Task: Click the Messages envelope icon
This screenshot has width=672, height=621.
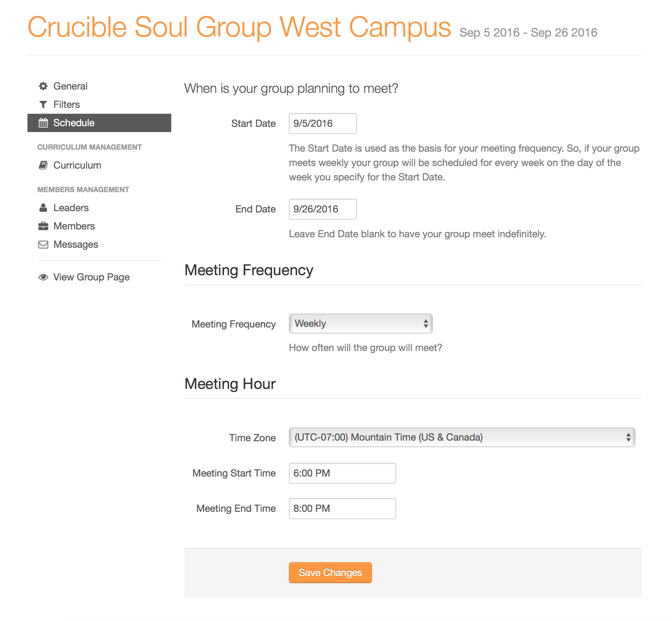Action: point(43,244)
